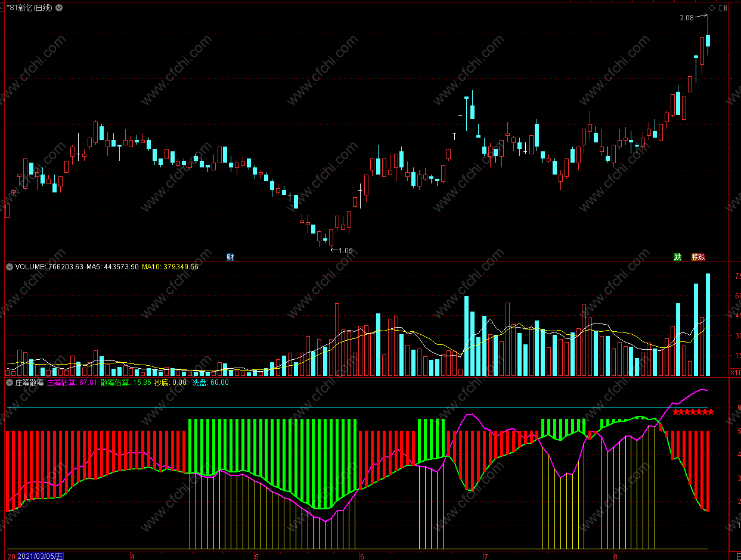Viewport: 741px width, 560px height.
Task: Click the small corner button left of the title
Action: [x=2, y=8]
